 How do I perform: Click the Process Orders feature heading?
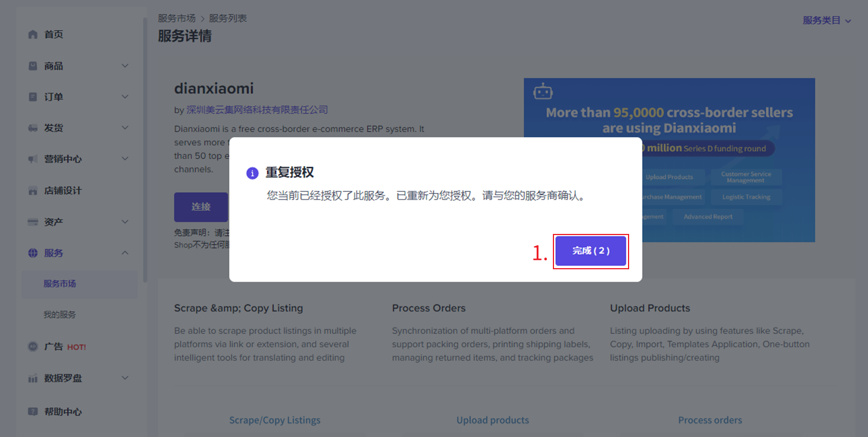429,308
